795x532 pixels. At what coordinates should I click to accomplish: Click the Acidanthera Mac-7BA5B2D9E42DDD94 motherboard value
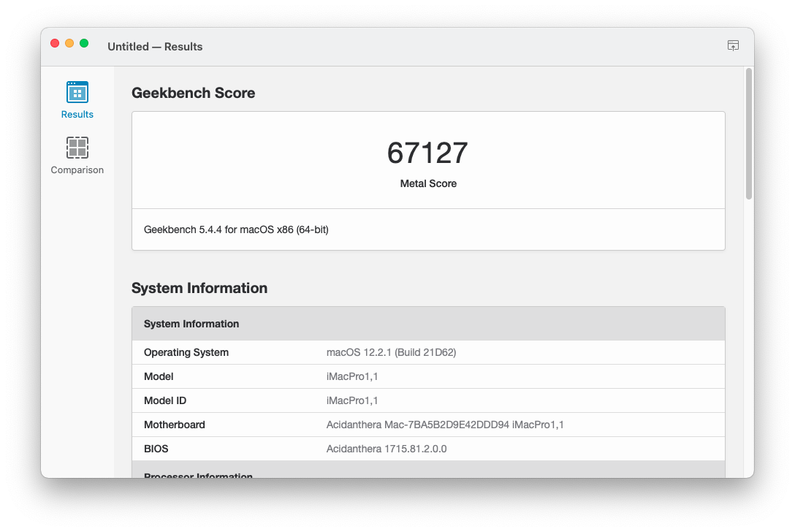444,425
